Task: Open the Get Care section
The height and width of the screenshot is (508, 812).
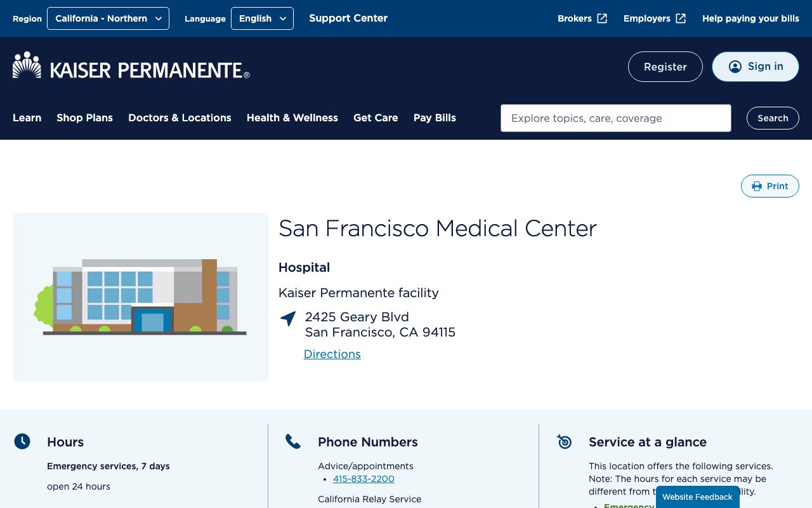Action: pyautogui.click(x=376, y=117)
